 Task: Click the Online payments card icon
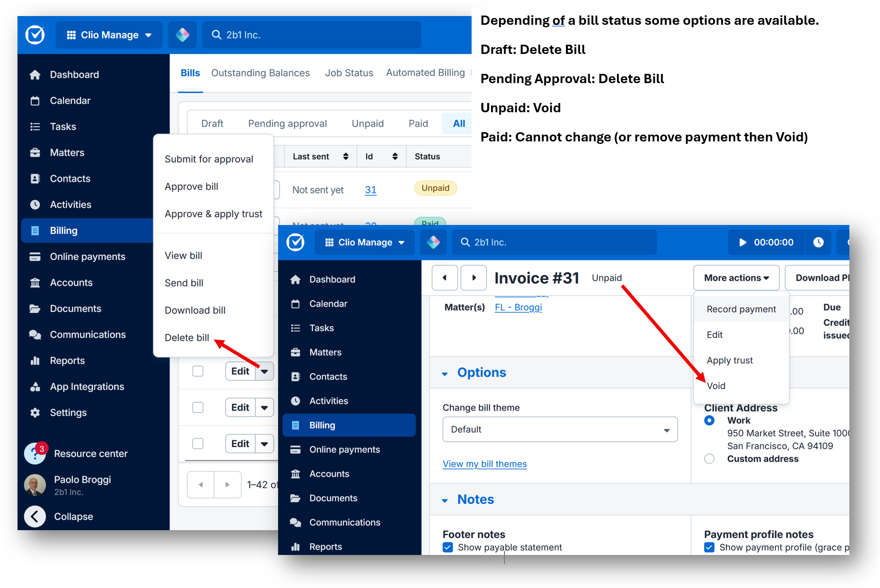pyautogui.click(x=296, y=449)
